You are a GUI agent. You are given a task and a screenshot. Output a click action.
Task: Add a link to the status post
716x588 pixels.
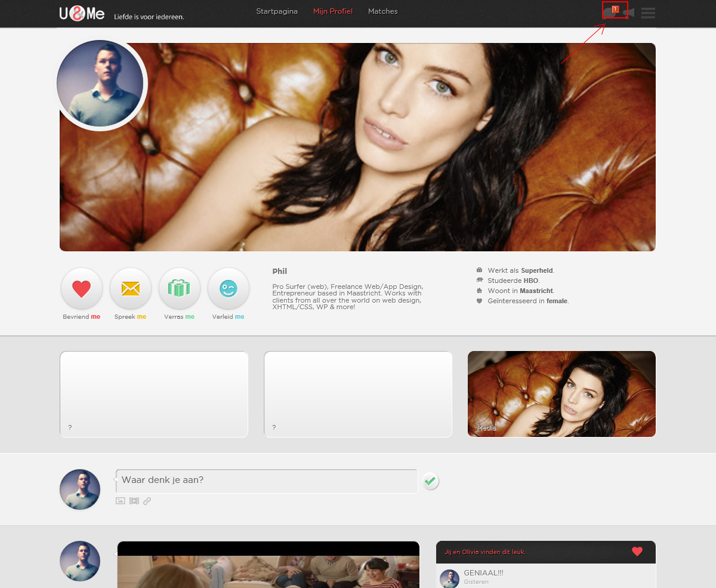(x=147, y=501)
